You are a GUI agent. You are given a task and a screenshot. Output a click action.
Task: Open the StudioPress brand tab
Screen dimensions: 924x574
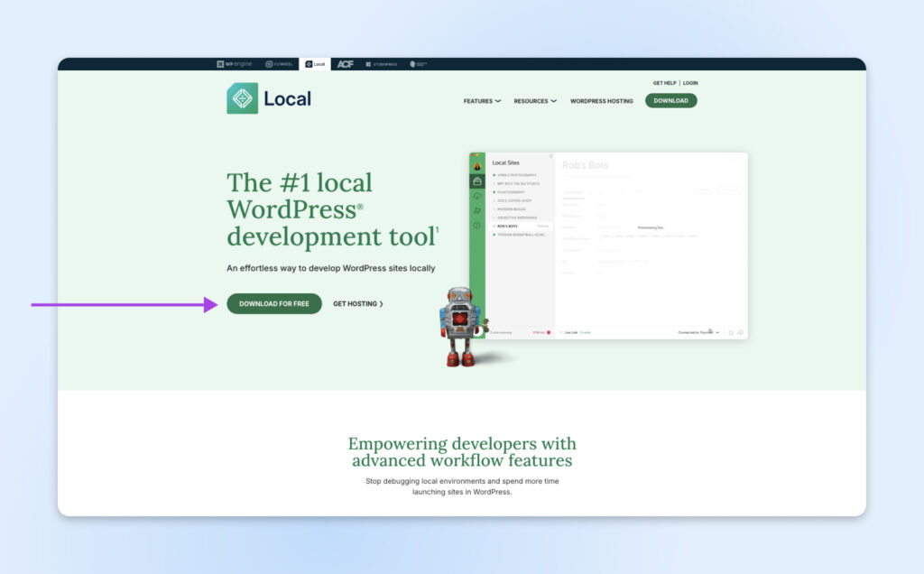tap(381, 64)
